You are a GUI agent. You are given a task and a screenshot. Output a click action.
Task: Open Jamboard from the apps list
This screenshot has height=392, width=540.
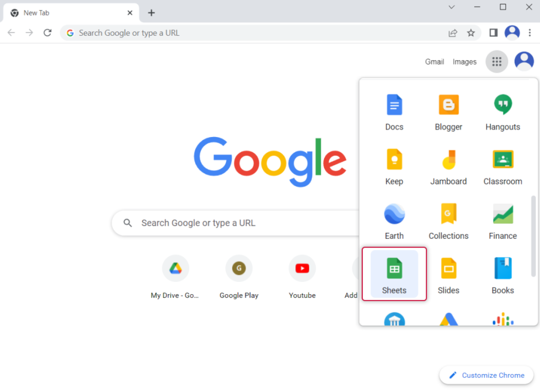click(448, 166)
